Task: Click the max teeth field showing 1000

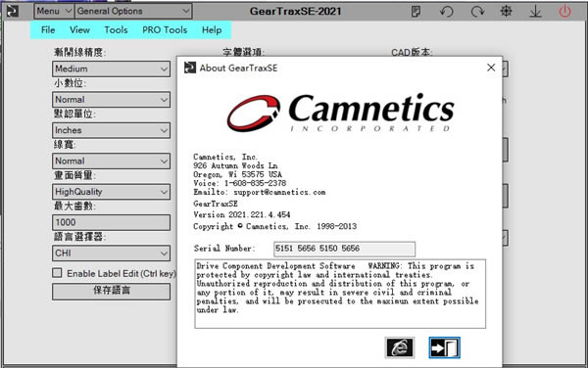Action: (111, 222)
